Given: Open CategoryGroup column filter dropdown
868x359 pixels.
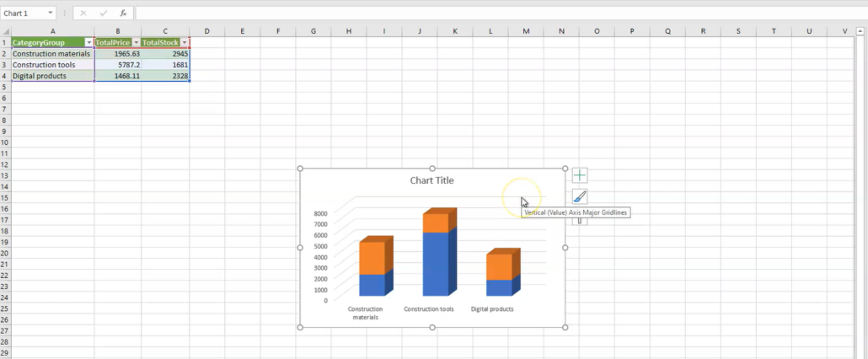Looking at the screenshot, I should (89, 42).
